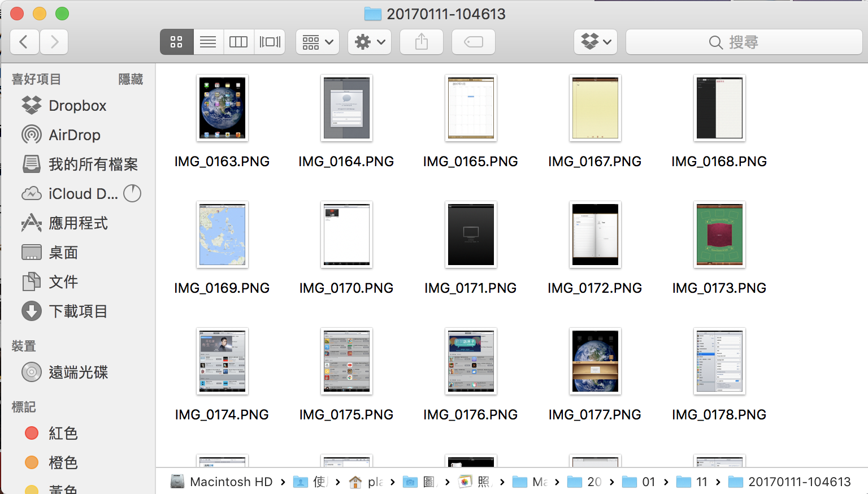The height and width of the screenshot is (494, 868).
Task: Click Macintosh HD in the path bar
Action: 222,482
